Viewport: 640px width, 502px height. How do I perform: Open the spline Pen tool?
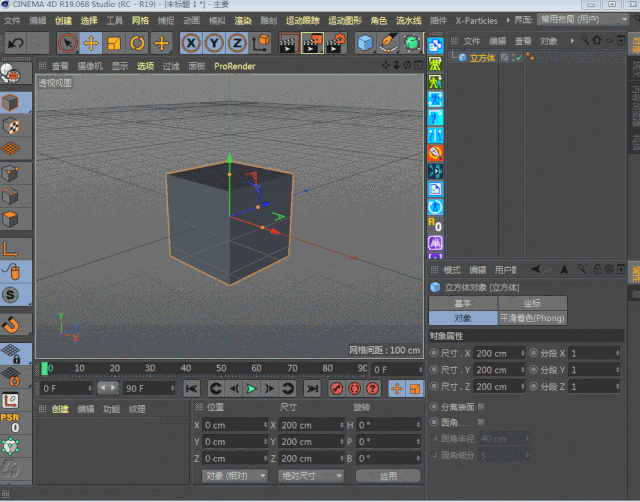click(x=388, y=43)
